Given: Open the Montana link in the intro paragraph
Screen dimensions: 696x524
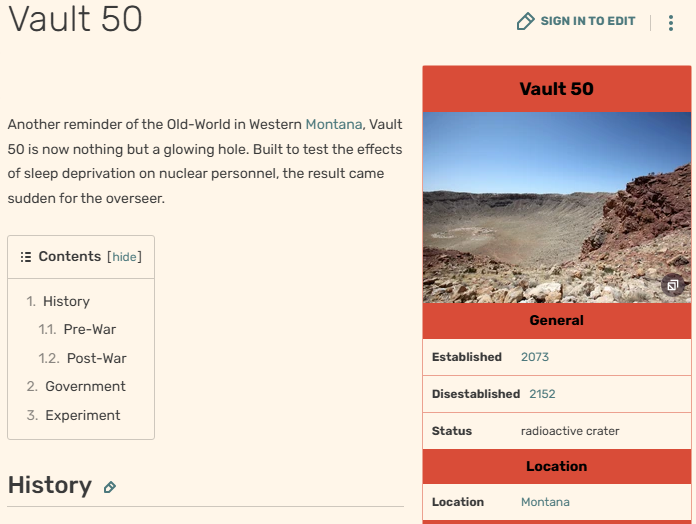Looking at the screenshot, I should 334,124.
